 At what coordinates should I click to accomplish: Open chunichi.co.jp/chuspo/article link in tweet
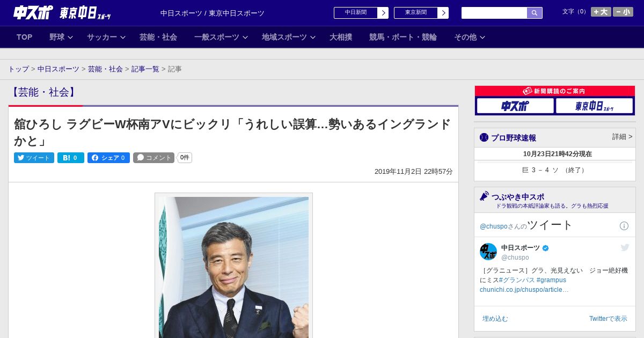524,290
